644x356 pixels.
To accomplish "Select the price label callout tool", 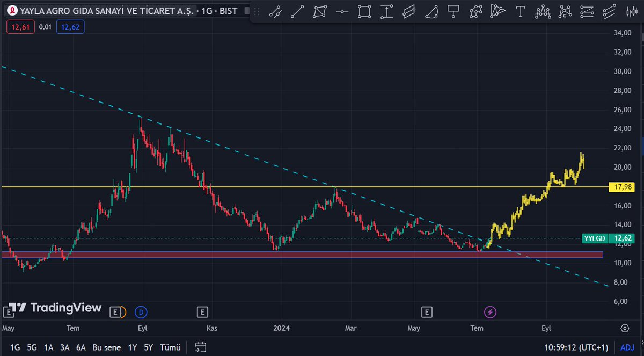I will [453, 11].
